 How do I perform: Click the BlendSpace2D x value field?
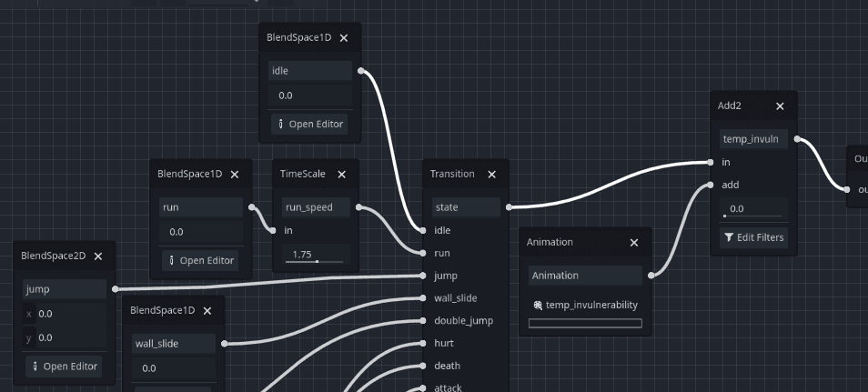click(65, 314)
